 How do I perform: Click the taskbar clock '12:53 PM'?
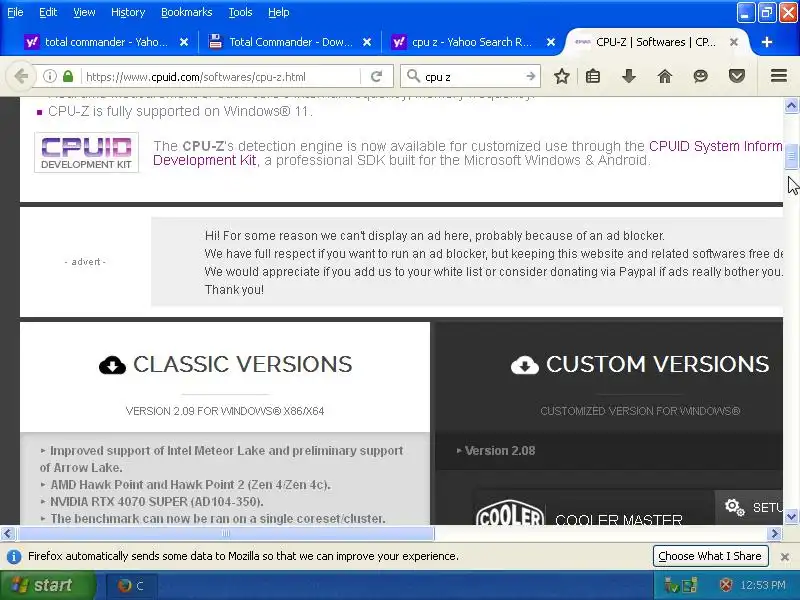coord(763,585)
